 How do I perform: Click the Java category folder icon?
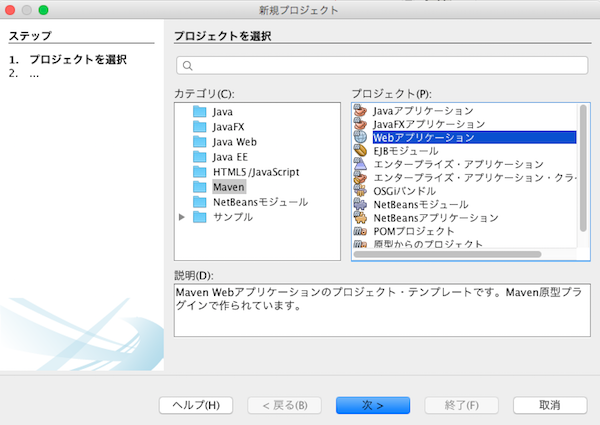199,112
